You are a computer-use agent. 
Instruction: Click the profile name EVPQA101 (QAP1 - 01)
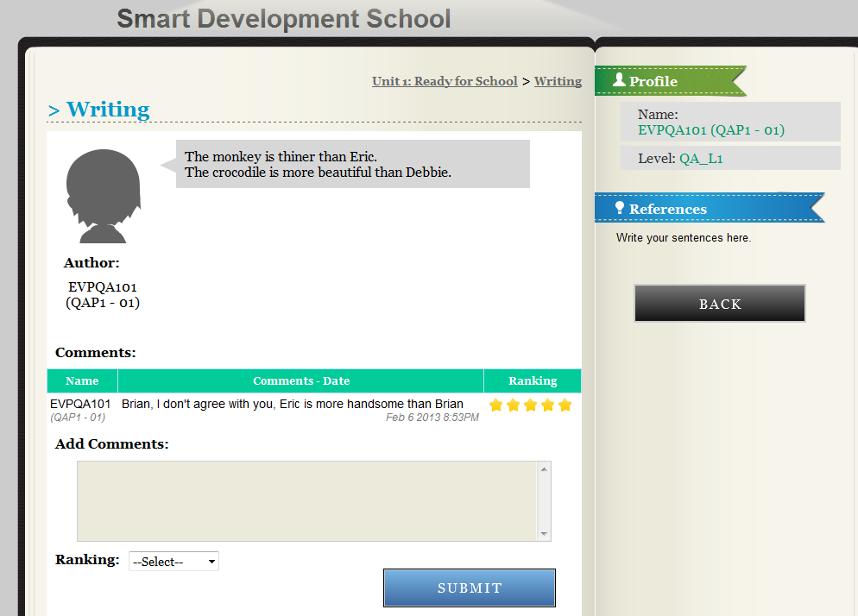pyautogui.click(x=710, y=129)
